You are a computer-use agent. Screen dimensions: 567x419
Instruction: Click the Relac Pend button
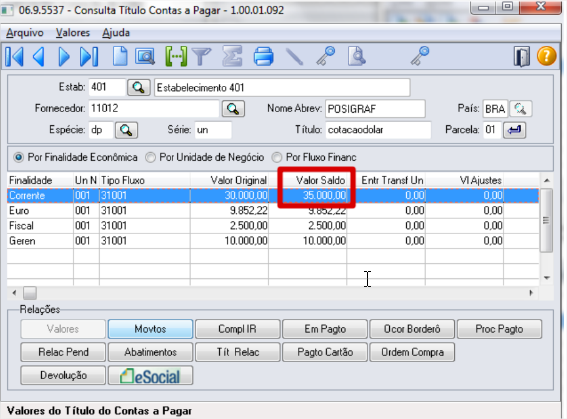pos(63,352)
